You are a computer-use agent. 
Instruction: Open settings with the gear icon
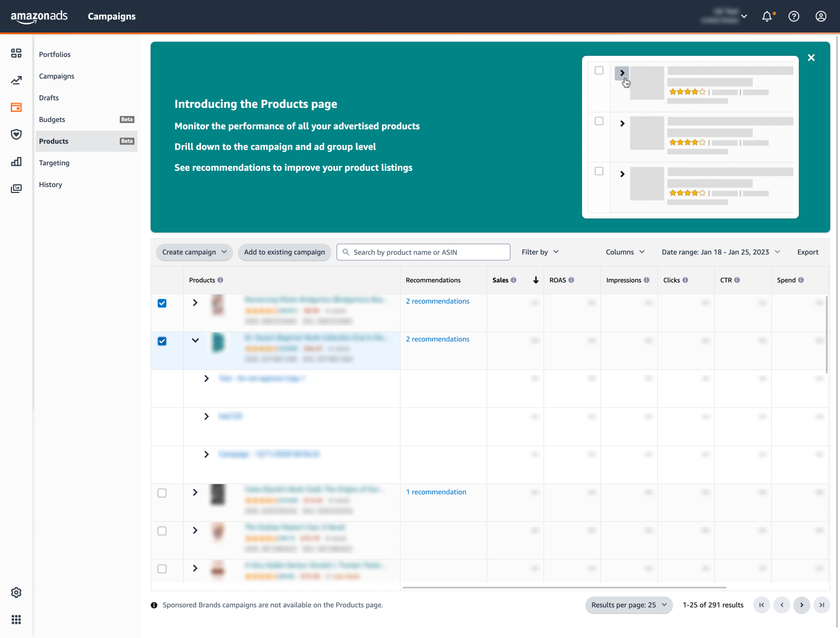point(16,592)
